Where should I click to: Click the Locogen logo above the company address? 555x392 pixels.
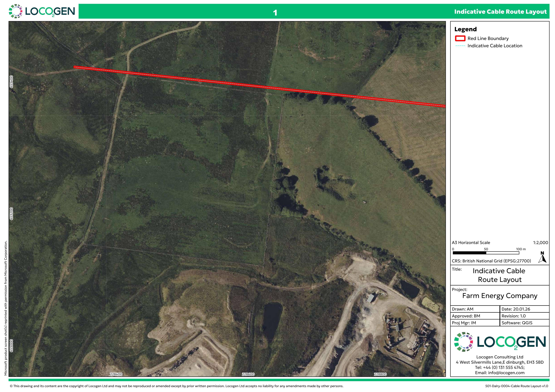click(500, 342)
